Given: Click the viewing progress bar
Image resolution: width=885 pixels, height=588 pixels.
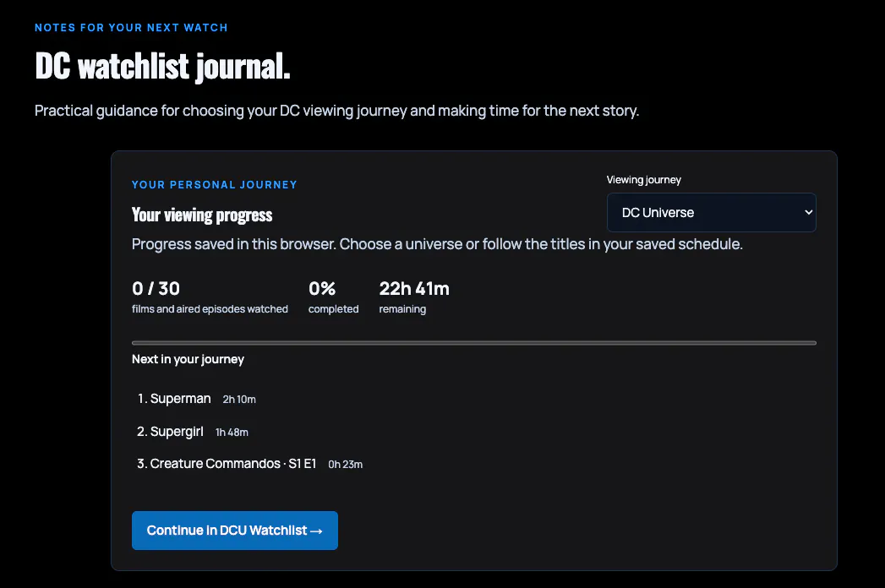Looking at the screenshot, I should click(474, 342).
